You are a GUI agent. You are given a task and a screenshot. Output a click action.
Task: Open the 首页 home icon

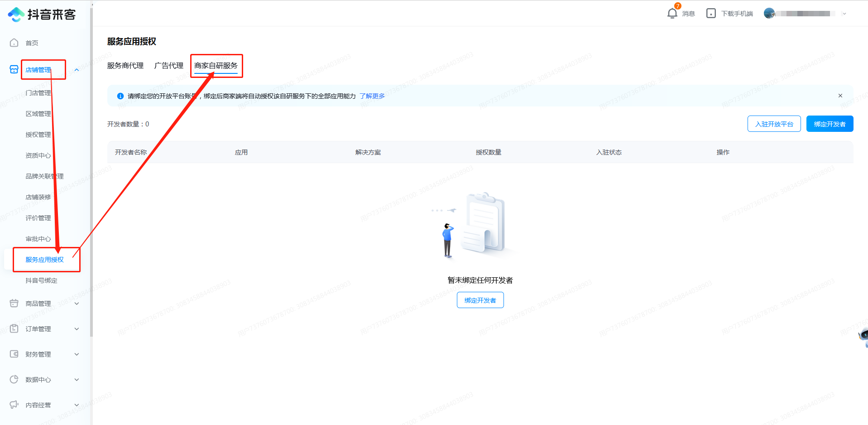click(14, 43)
